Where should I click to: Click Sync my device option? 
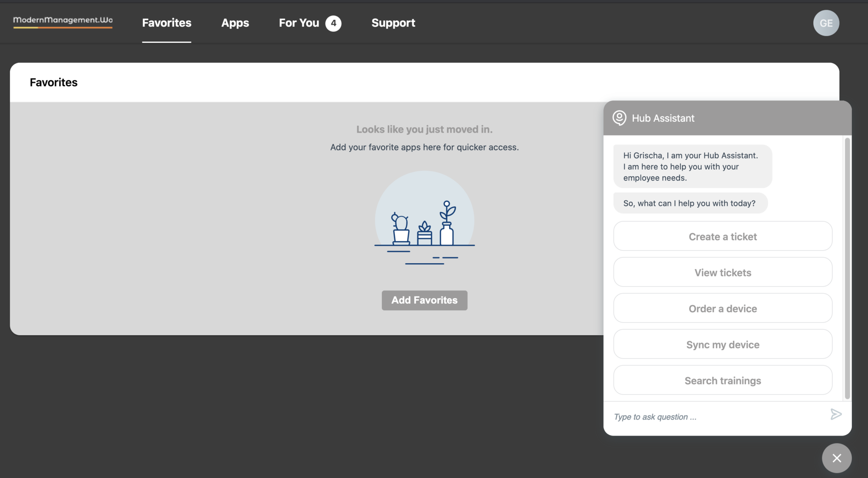[x=722, y=344]
